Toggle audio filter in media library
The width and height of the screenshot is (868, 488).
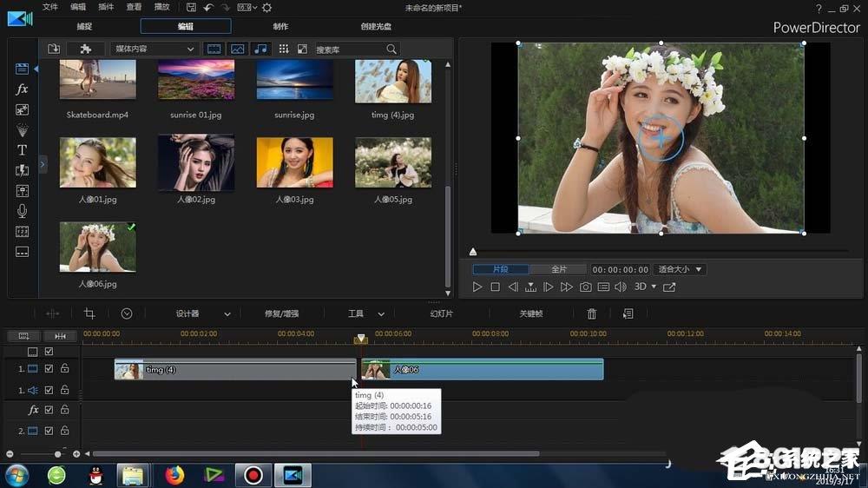point(260,49)
